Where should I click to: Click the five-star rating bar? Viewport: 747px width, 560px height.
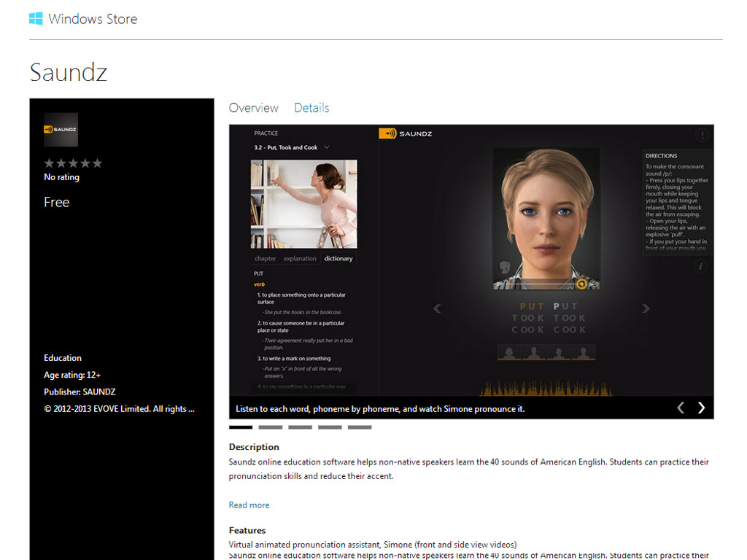73,163
